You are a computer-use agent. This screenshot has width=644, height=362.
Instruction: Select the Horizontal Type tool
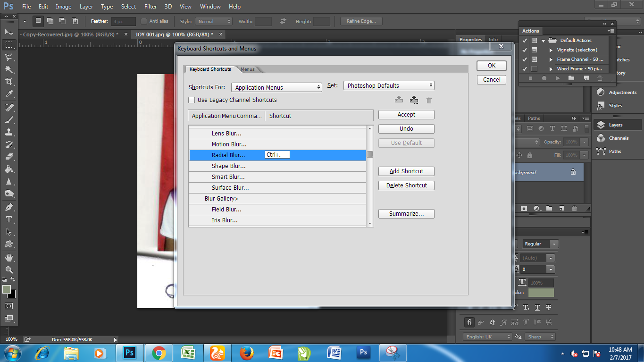coord(9,219)
